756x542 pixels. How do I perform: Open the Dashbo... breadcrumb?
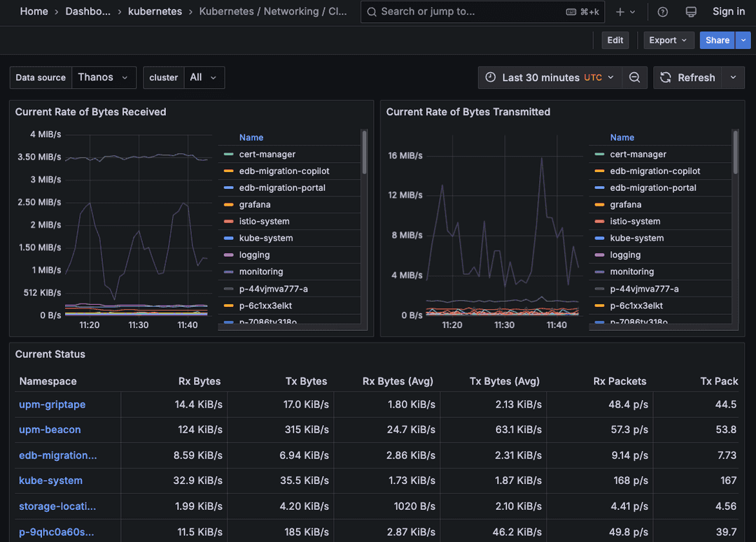[87, 12]
